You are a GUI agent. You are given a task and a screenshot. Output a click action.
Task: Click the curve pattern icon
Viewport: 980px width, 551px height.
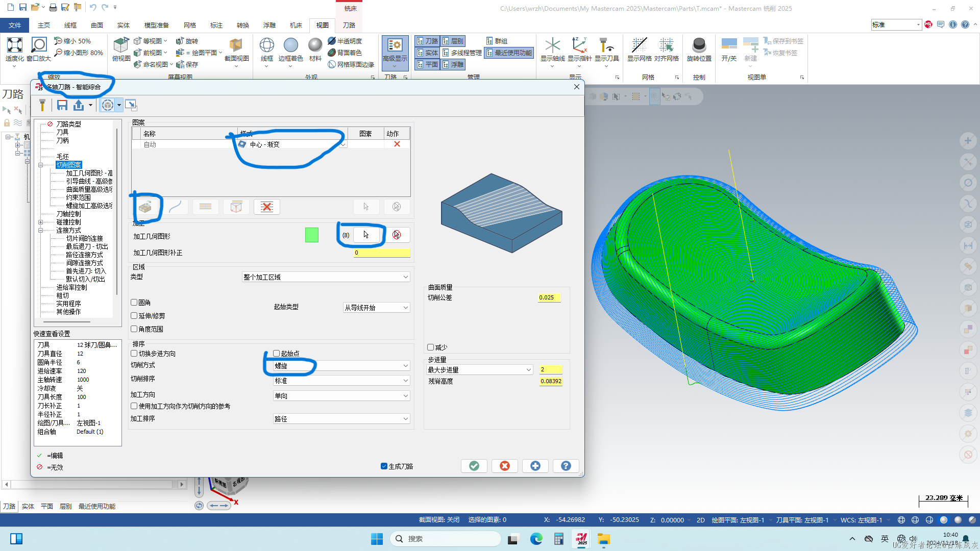pyautogui.click(x=175, y=207)
